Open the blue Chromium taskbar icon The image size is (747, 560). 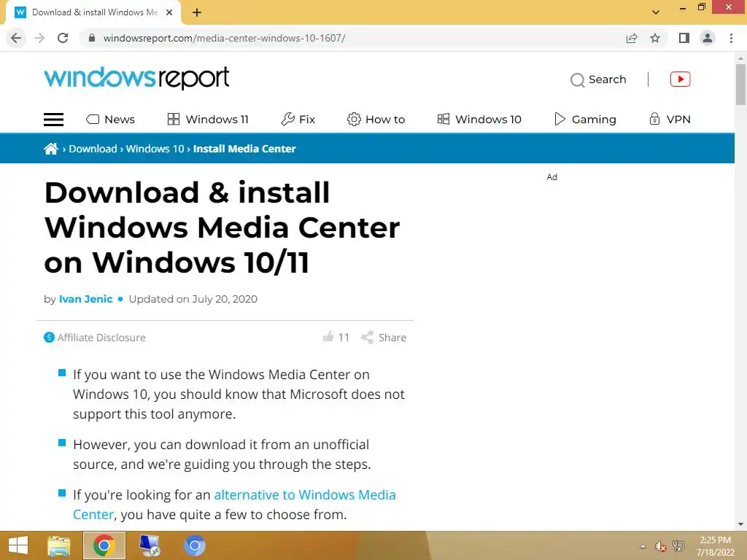(194, 545)
